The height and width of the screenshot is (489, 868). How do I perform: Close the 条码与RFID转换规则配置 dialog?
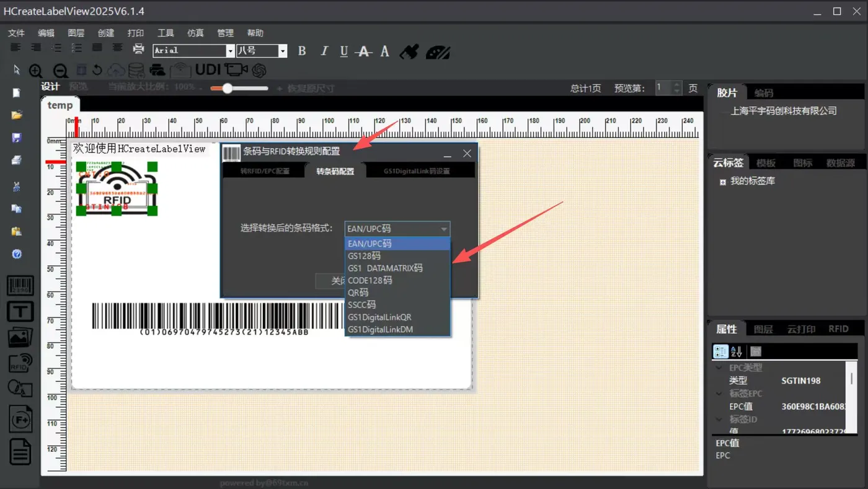[x=467, y=154]
